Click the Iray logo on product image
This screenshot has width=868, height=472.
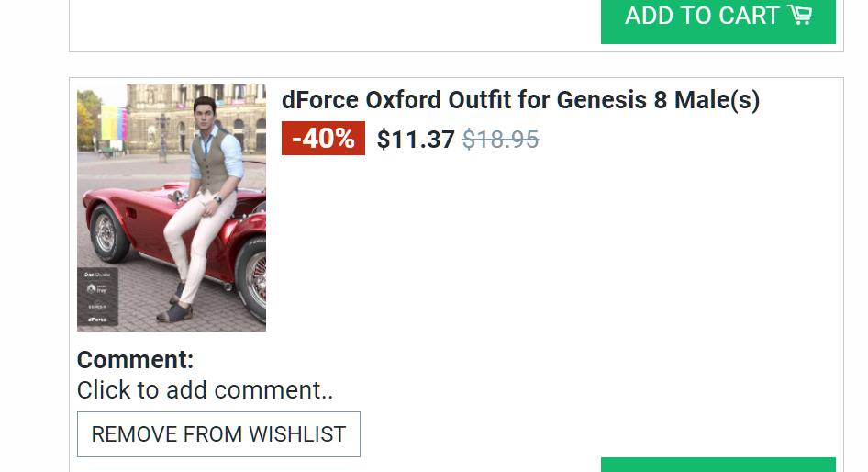[x=97, y=289]
